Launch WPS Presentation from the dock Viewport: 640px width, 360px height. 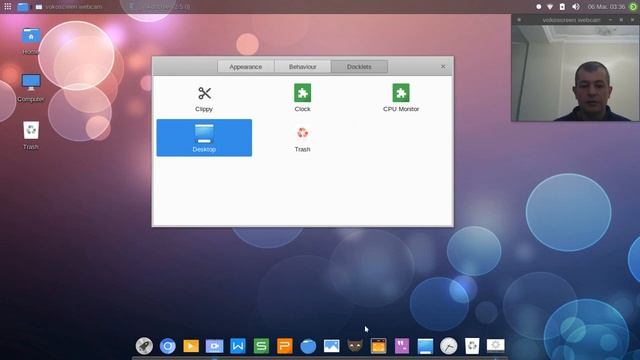tap(284, 346)
